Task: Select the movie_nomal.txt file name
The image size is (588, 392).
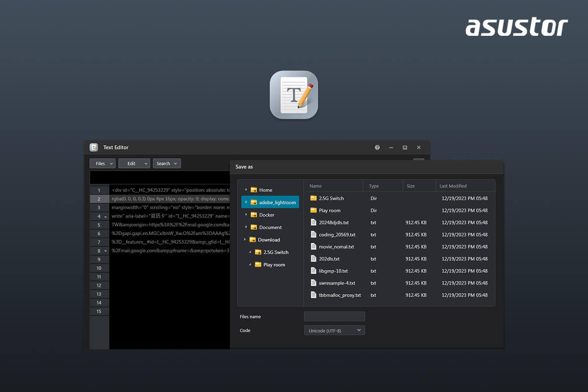Action: point(336,247)
